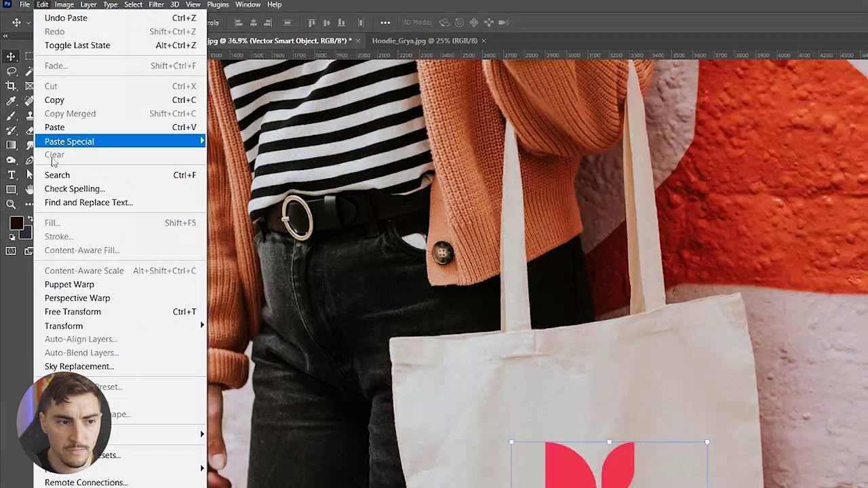Click the background color swatch
868x488 pixels.
point(27,233)
